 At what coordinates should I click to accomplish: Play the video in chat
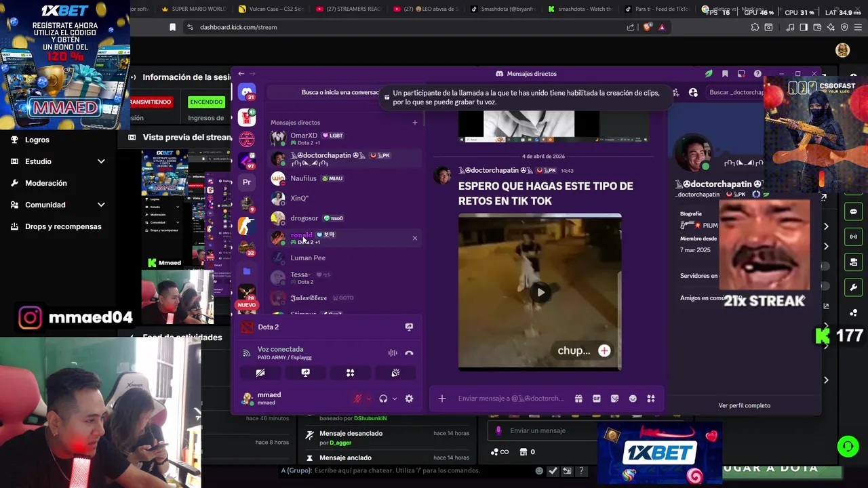click(540, 292)
